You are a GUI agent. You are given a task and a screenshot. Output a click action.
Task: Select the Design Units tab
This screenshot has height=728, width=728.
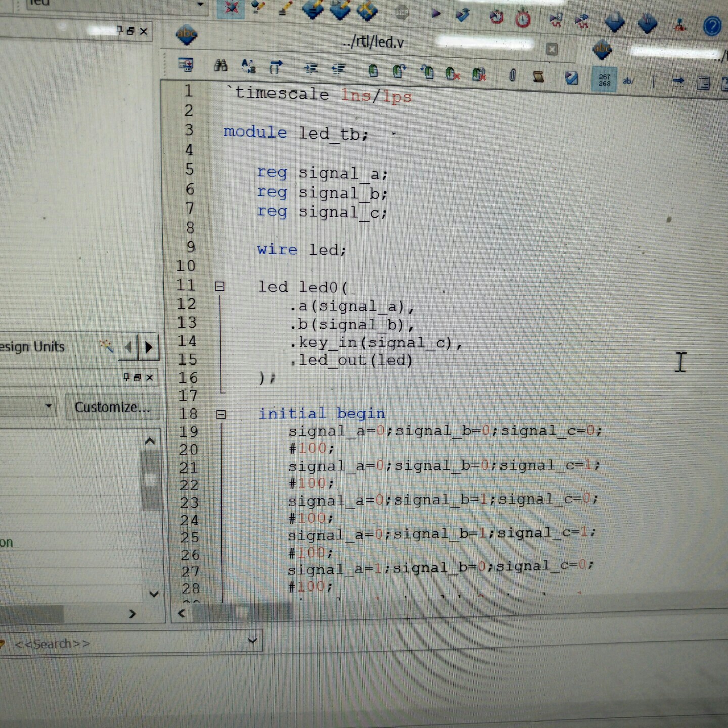point(33,347)
